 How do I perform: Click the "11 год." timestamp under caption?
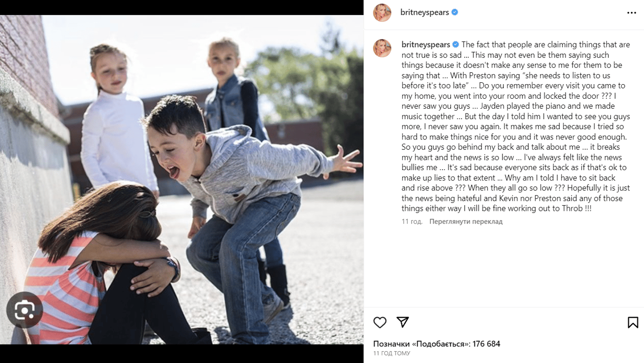click(412, 222)
